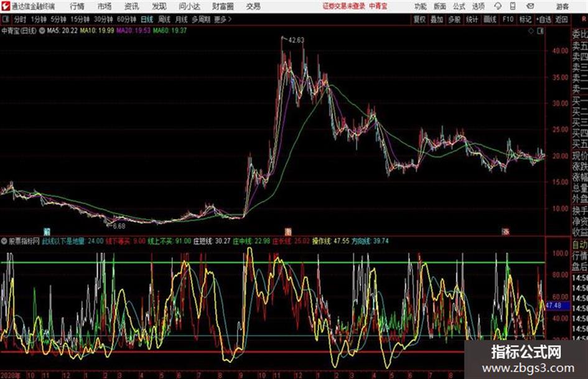Click the event marker near the lower right of the price chart
The width and height of the screenshot is (588, 379).
click(x=505, y=232)
